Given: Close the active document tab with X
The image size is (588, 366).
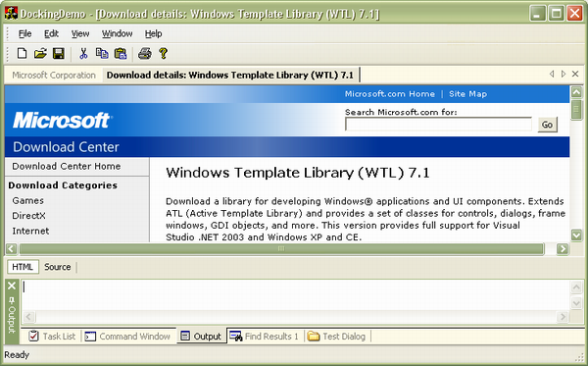Looking at the screenshot, I should point(575,74).
